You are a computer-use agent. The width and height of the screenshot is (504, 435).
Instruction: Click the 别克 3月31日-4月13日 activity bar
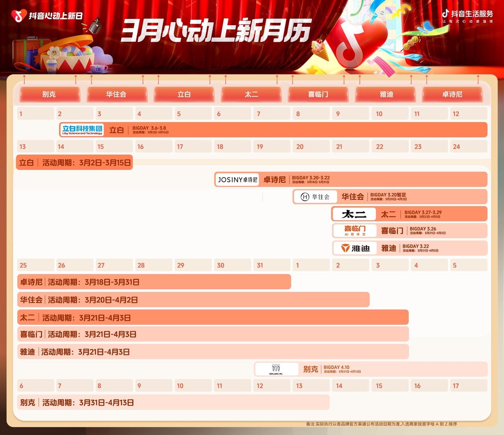(x=172, y=402)
